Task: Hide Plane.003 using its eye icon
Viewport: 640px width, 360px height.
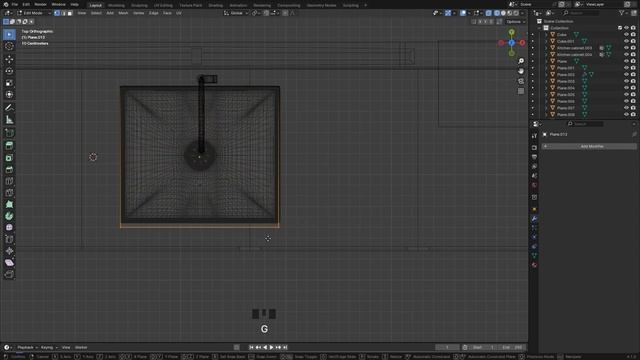Action: tap(626, 81)
